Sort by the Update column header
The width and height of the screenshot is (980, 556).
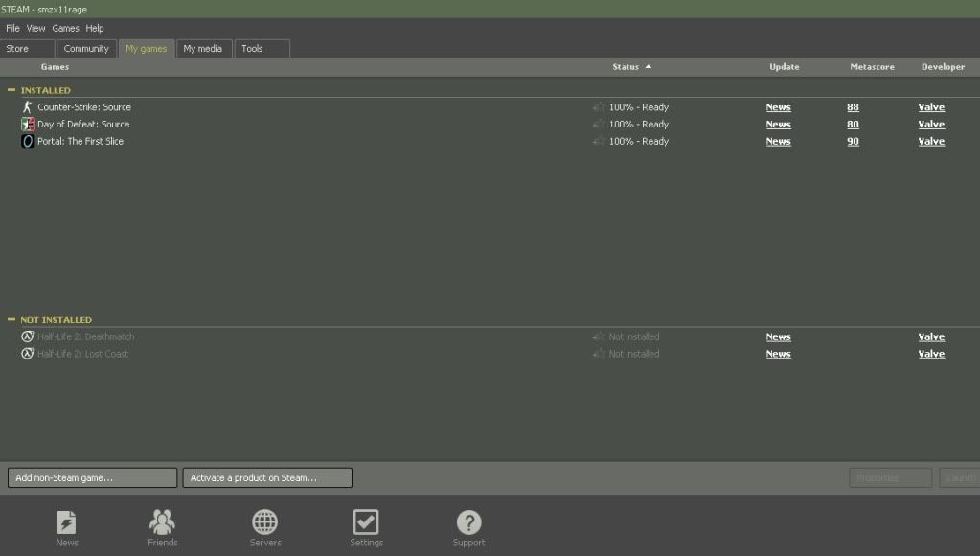tap(785, 67)
